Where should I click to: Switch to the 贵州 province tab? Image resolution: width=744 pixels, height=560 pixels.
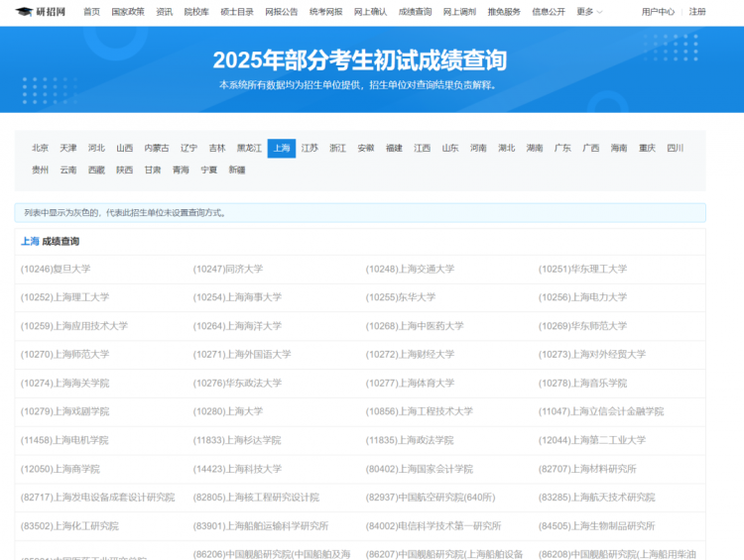[40, 169]
